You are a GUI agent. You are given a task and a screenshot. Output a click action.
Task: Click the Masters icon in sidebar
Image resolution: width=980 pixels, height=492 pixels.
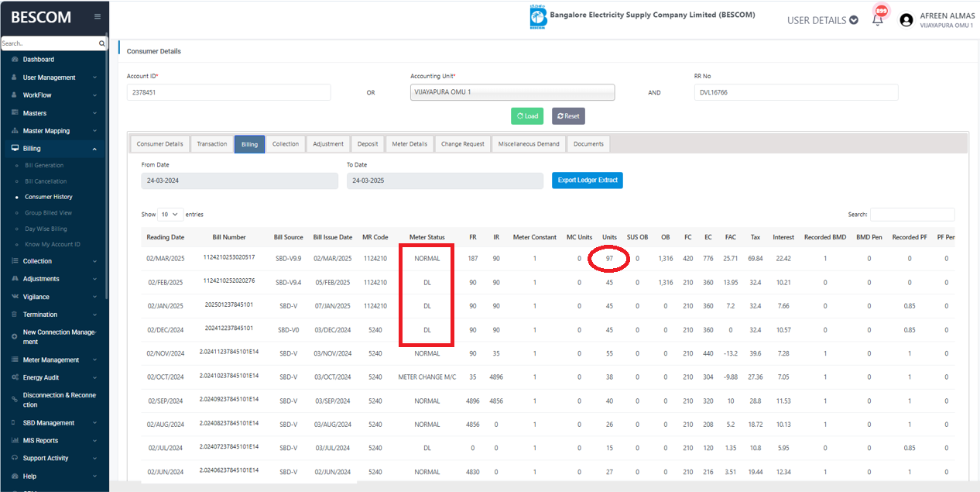click(15, 113)
